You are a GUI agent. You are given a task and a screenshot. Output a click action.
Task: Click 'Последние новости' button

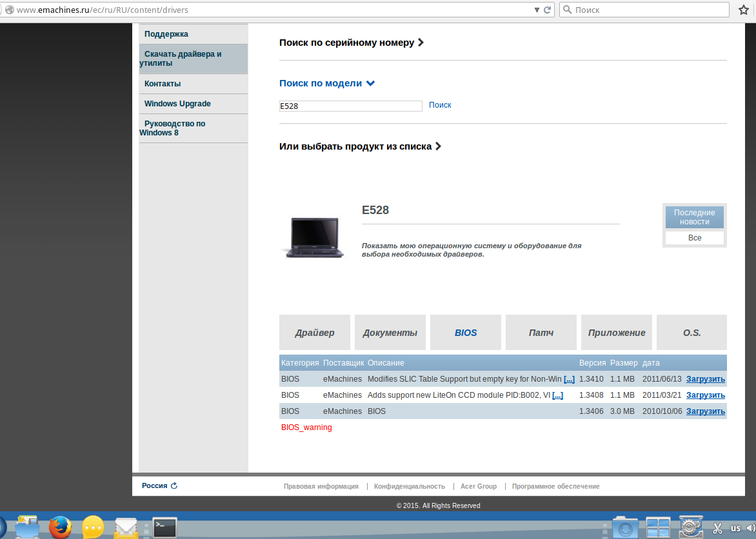click(x=694, y=217)
